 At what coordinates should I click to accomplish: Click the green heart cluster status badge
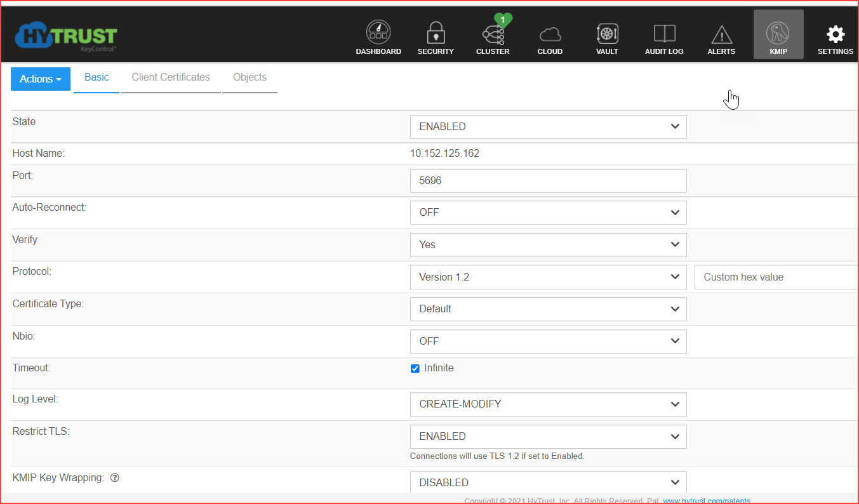click(x=503, y=20)
